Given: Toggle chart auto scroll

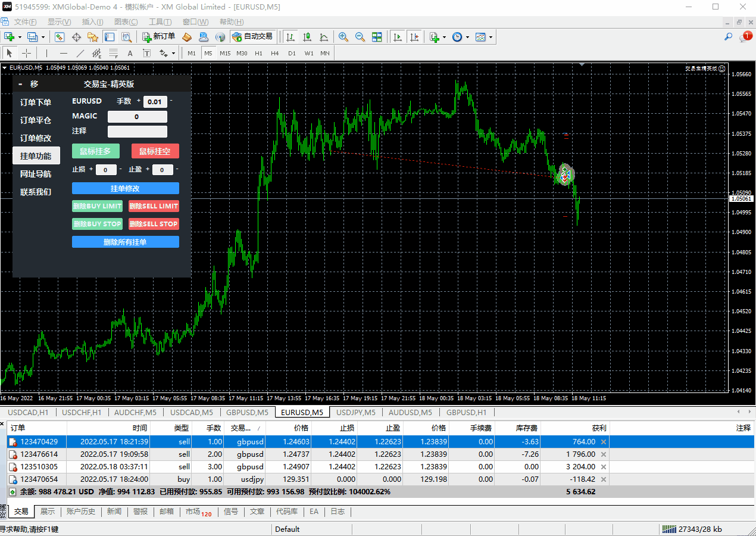Looking at the screenshot, I should [398, 37].
